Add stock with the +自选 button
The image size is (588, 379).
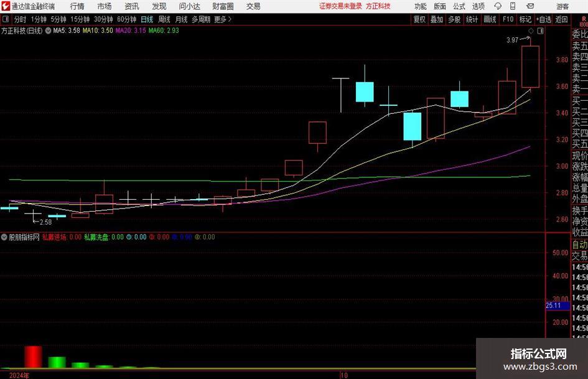coord(543,19)
